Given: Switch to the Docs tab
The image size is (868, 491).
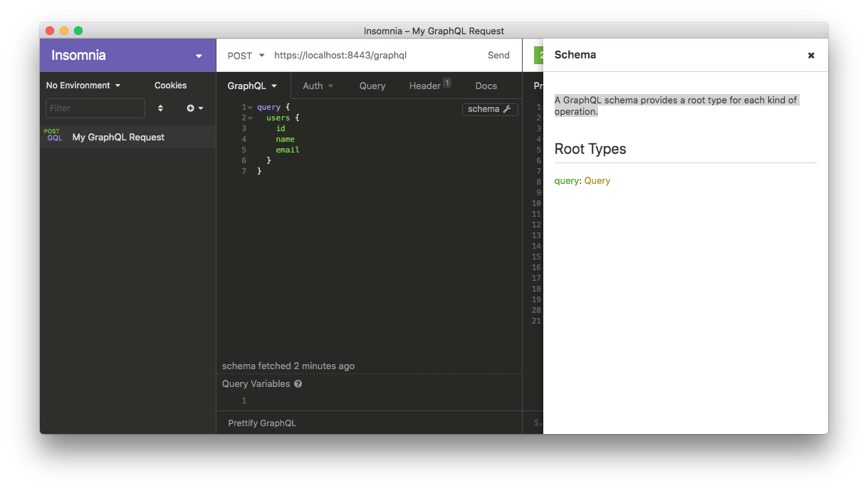Looking at the screenshot, I should click(486, 86).
